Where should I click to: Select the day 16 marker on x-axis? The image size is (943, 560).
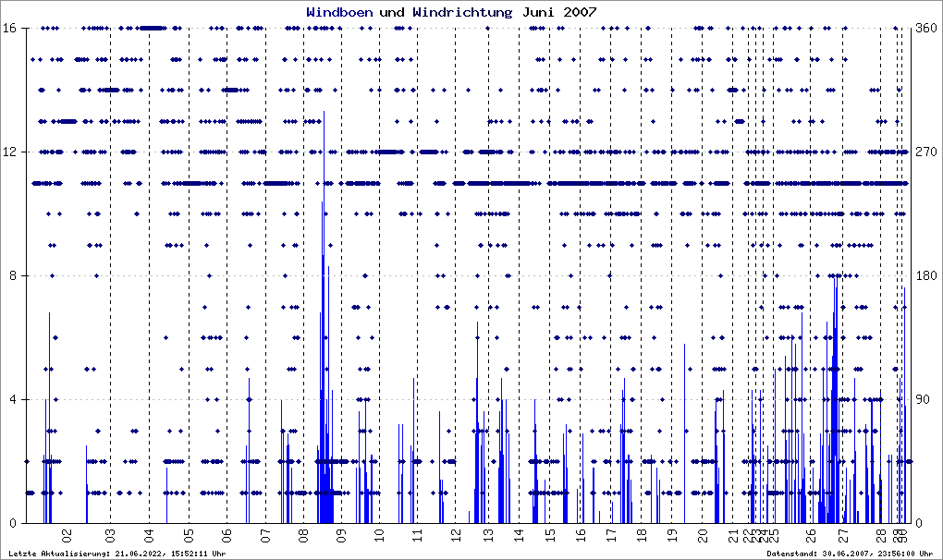pos(581,535)
